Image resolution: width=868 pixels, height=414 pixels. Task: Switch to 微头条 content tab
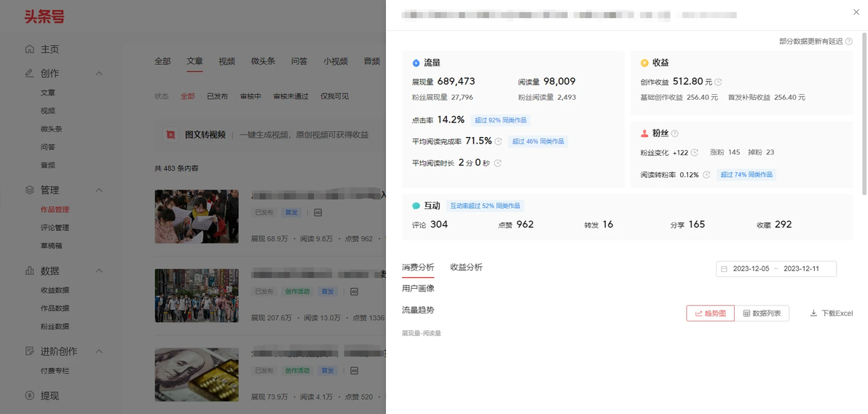[x=263, y=61]
